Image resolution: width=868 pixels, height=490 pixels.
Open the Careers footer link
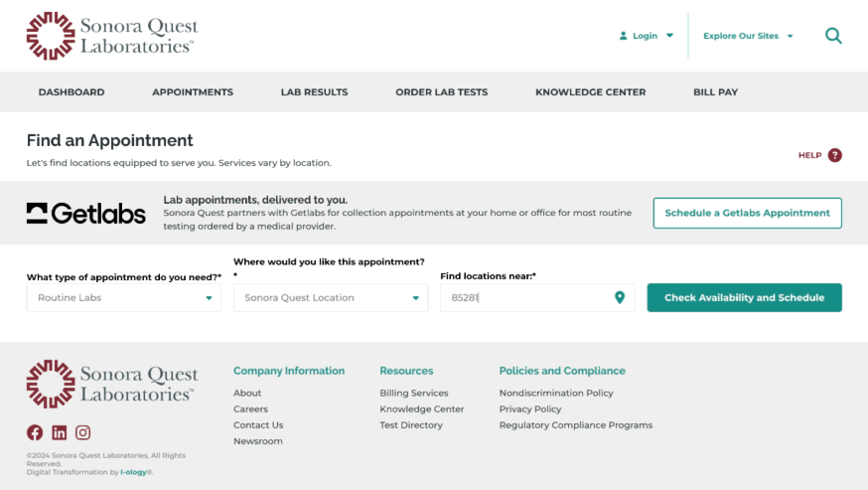251,409
